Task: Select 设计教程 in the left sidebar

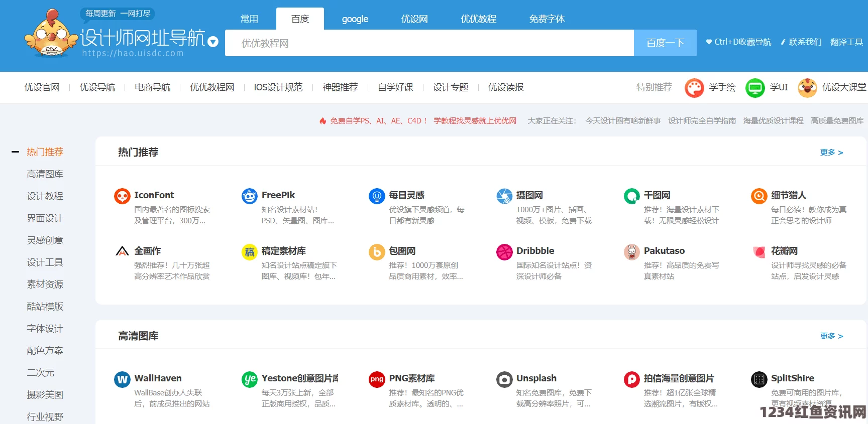Action: click(45, 196)
